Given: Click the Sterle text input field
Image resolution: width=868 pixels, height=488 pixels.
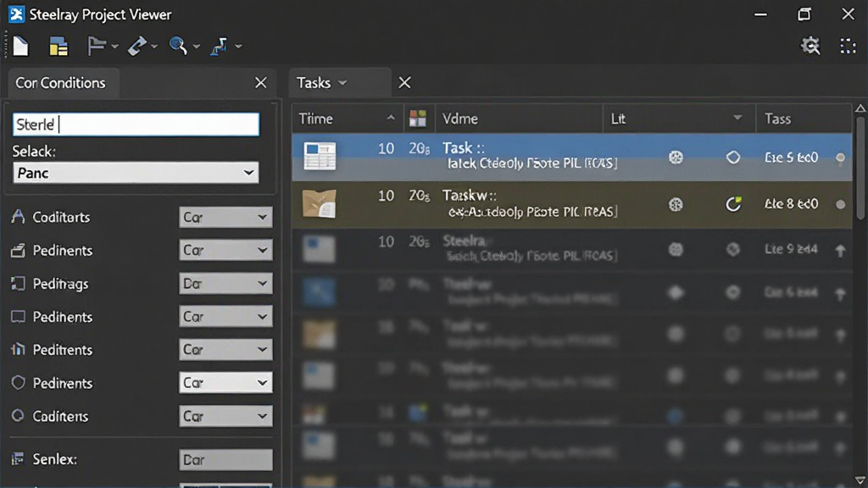Looking at the screenshot, I should click(136, 125).
